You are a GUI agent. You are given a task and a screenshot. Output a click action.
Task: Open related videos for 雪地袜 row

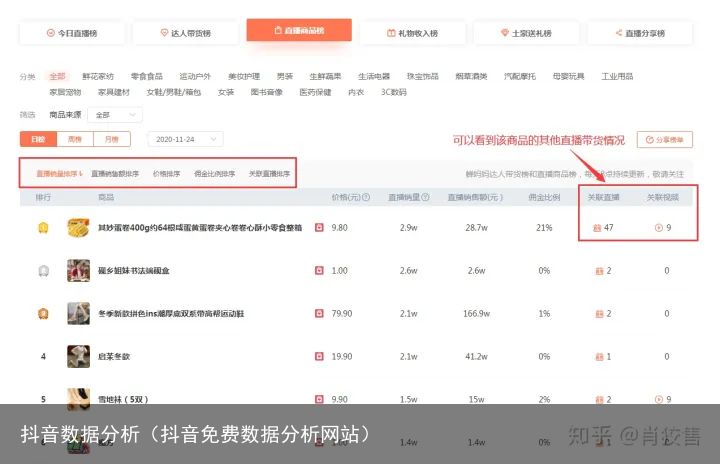(x=663, y=400)
